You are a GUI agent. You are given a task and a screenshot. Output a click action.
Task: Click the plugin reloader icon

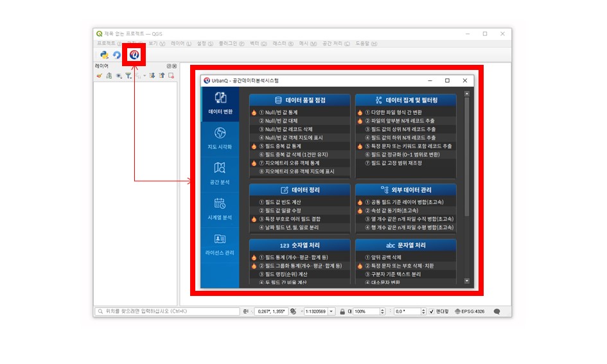click(x=117, y=55)
